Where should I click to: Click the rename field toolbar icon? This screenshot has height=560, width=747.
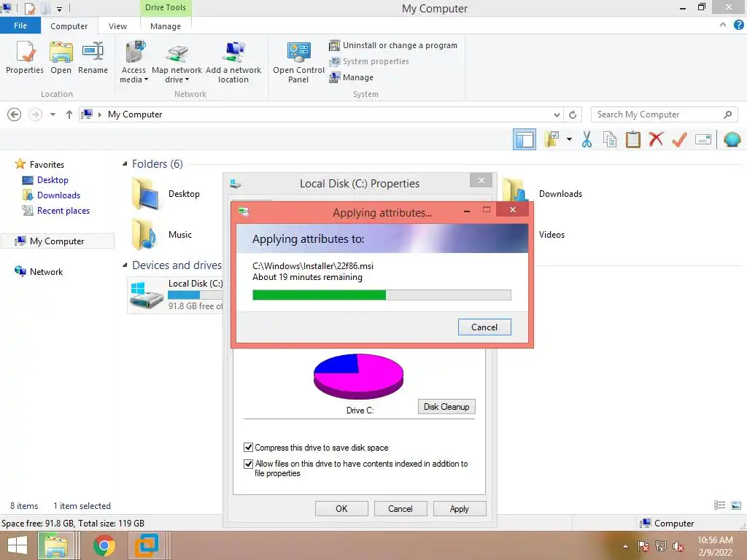tap(703, 139)
